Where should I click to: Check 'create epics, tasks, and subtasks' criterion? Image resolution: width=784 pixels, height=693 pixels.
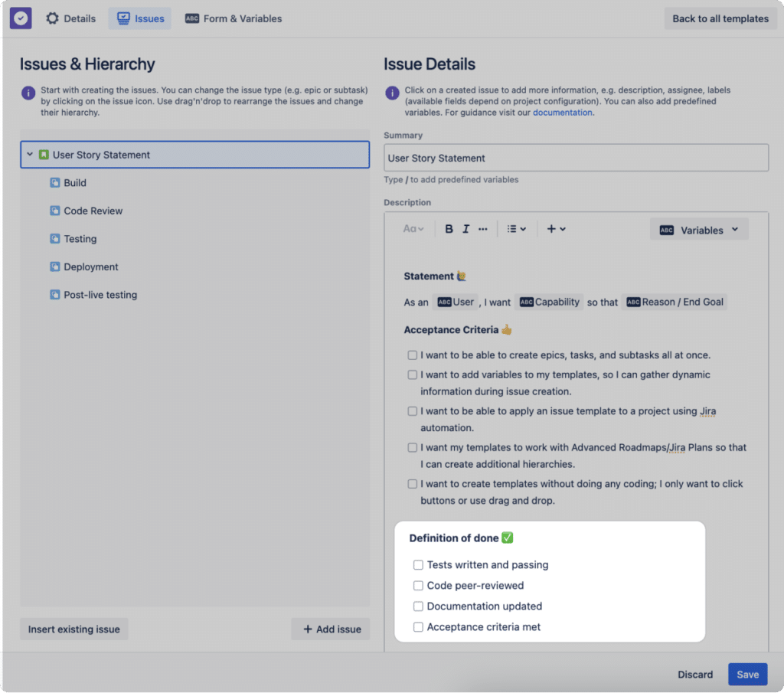coord(412,355)
